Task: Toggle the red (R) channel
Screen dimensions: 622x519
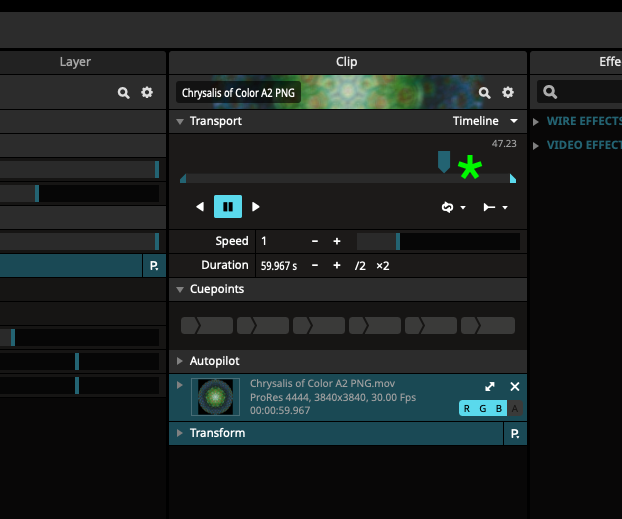Action: click(467, 408)
